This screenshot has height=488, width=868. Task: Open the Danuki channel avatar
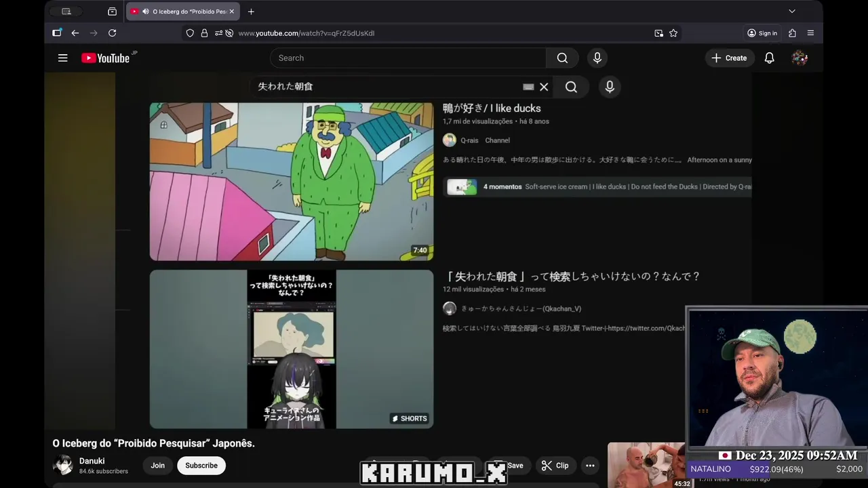click(63, 465)
